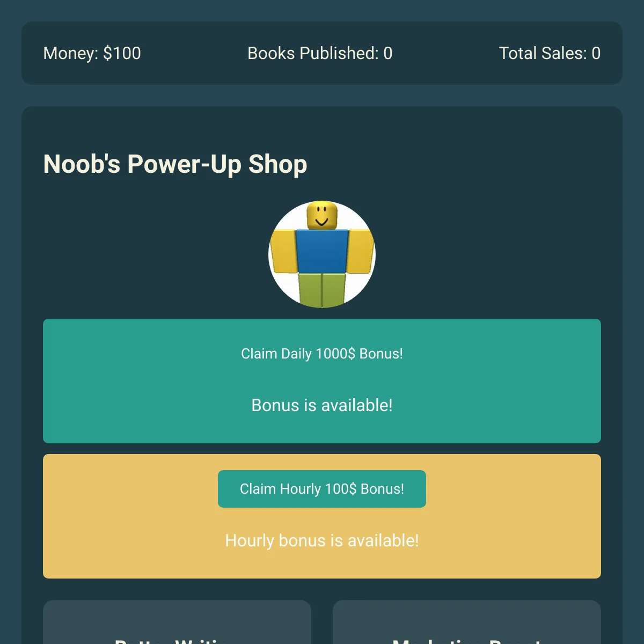
Task: Select the partially visible Marketing Boost card
Action: pyautogui.click(x=467, y=623)
